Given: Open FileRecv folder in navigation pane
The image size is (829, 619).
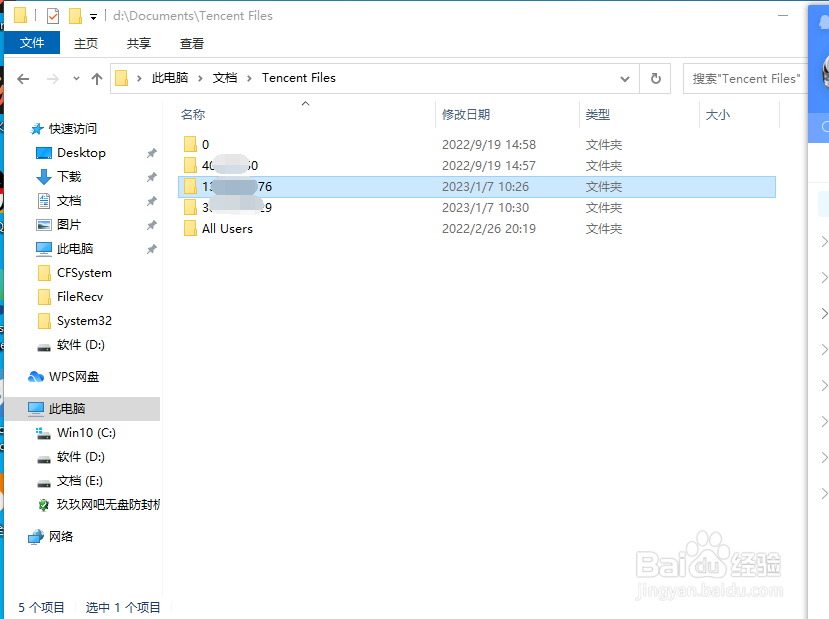Looking at the screenshot, I should point(80,297).
